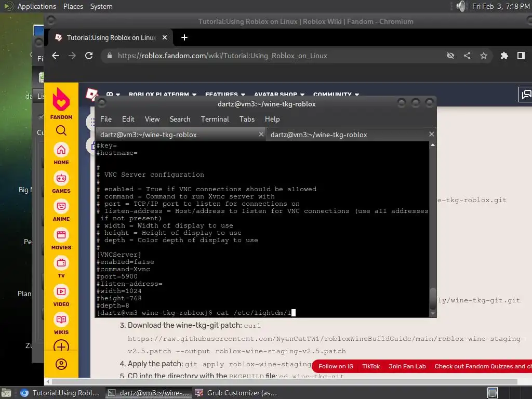
Task: Open System menu in top panel
Action: coord(101,6)
